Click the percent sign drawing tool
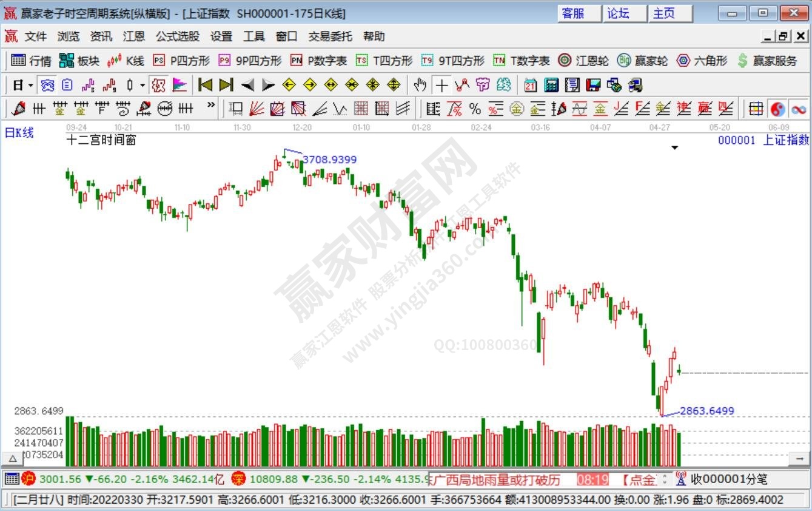Image resolution: width=812 pixels, height=511 pixels. pos(475,109)
